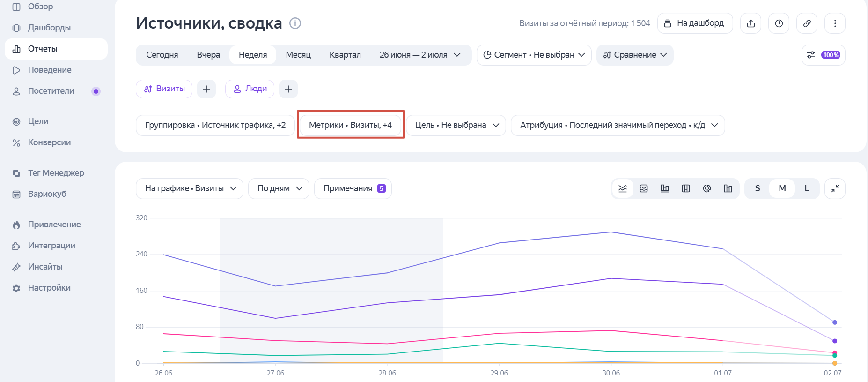
Task: Click the plus button after Люди
Action: [x=288, y=89]
